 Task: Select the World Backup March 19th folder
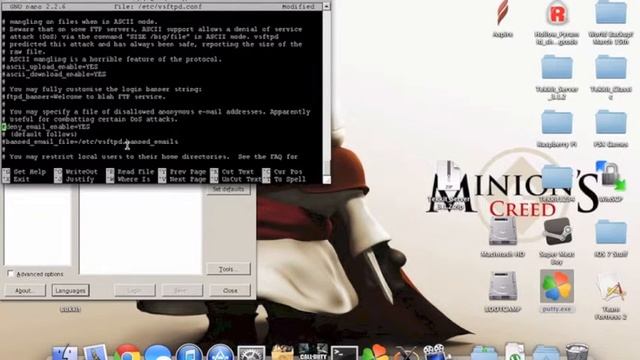point(611,12)
